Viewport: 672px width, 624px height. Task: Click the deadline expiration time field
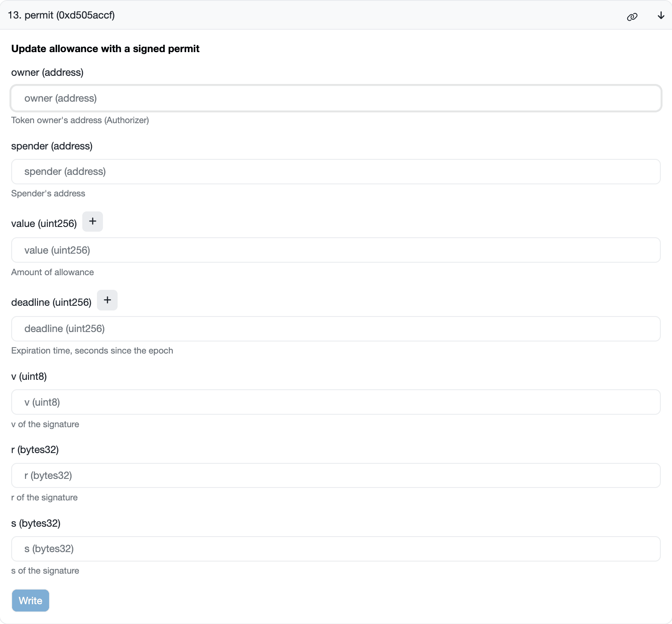coord(335,329)
